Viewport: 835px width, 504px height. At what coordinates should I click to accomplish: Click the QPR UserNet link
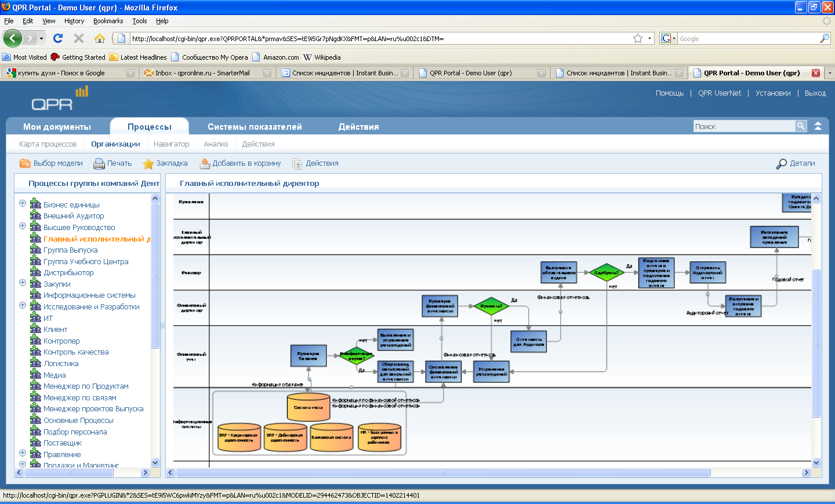[x=720, y=93]
